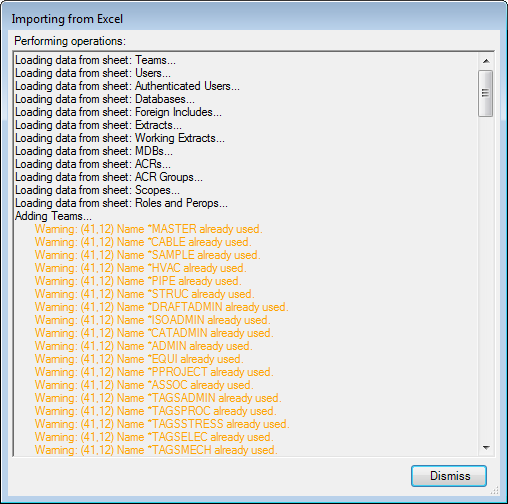
Task: Click the 'Adding Teams...' log line
Action: tap(53, 216)
